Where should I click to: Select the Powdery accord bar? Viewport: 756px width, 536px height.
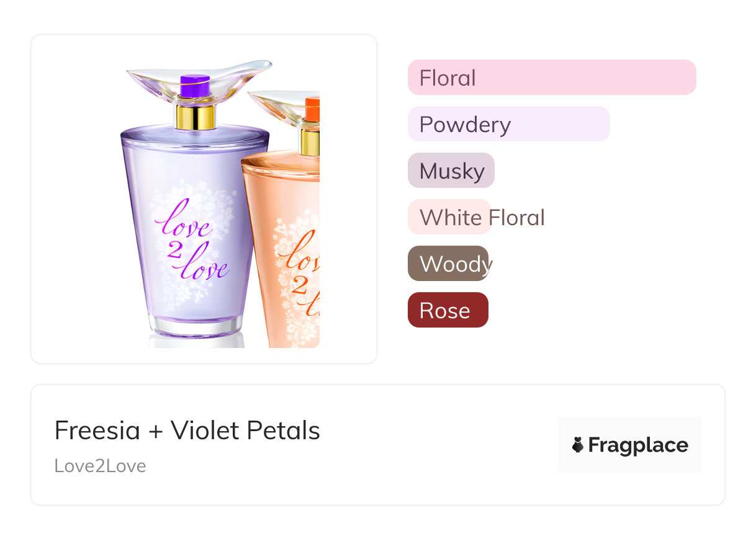(x=508, y=124)
